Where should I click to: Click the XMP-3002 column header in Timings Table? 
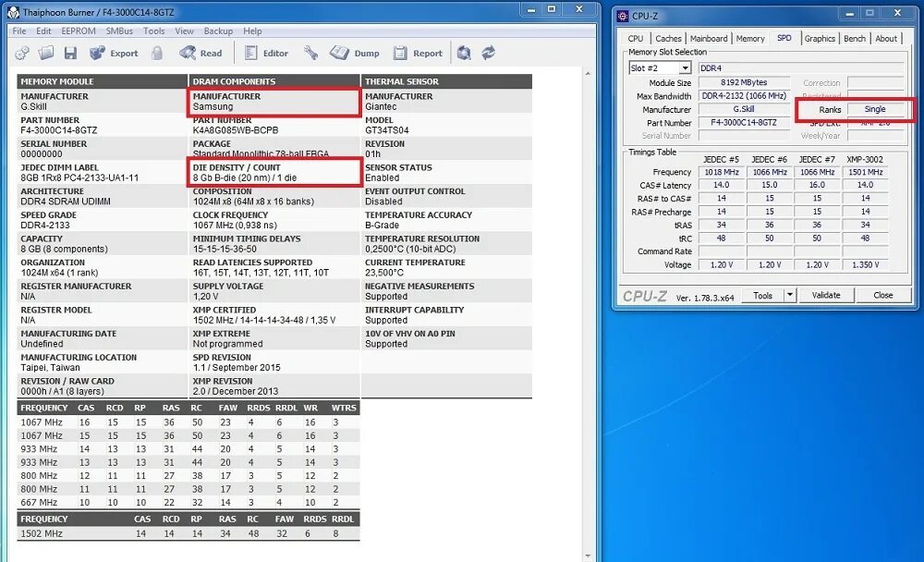tap(865, 159)
